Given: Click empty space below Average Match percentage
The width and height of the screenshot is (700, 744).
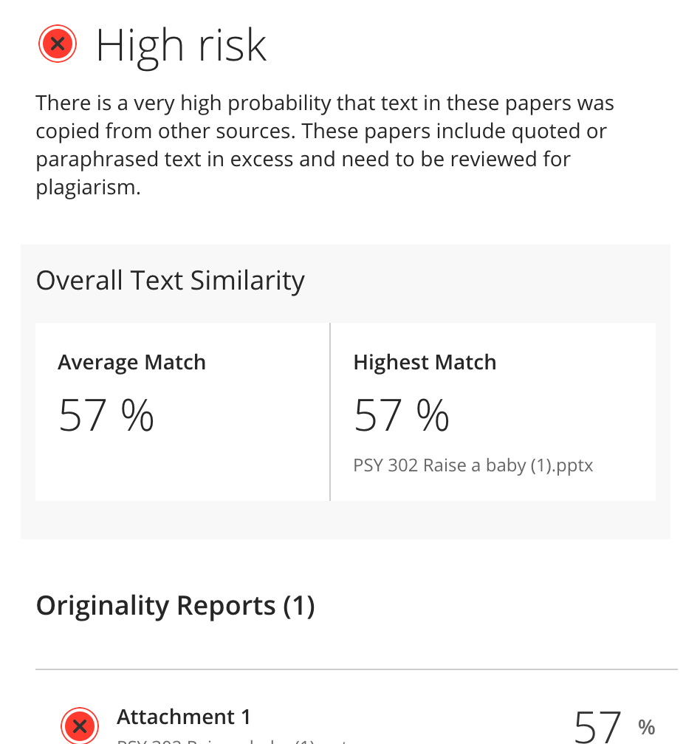Looking at the screenshot, I should point(182,468).
